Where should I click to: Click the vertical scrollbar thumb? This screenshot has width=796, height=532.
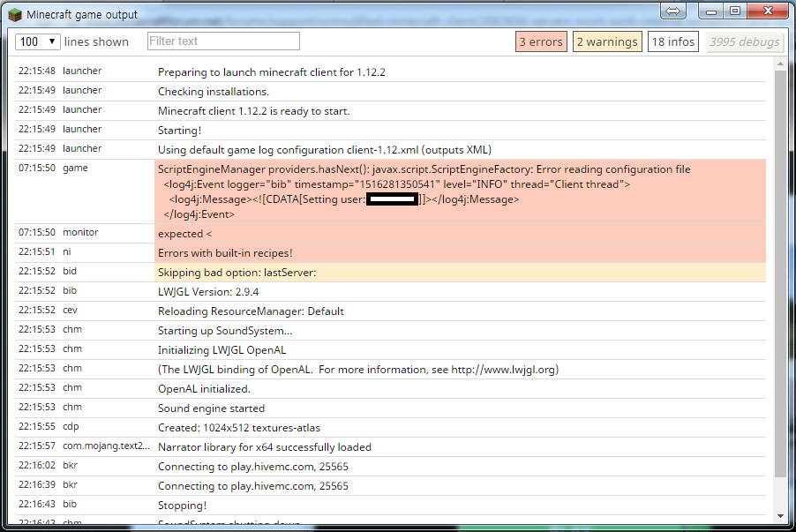pyautogui.click(x=779, y=273)
